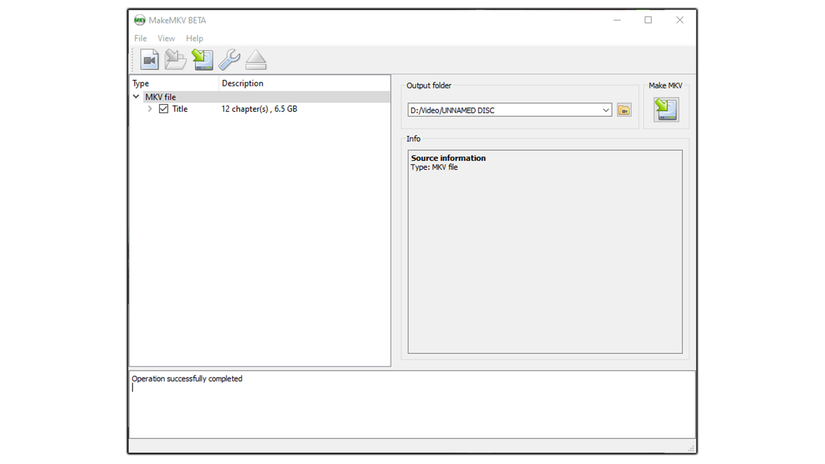
Task: Click the Save selected titles toolbar icon
Action: click(203, 59)
